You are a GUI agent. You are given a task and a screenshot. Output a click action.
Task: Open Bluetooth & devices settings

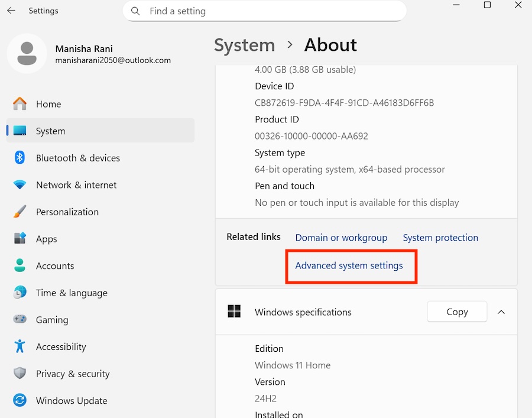click(78, 158)
